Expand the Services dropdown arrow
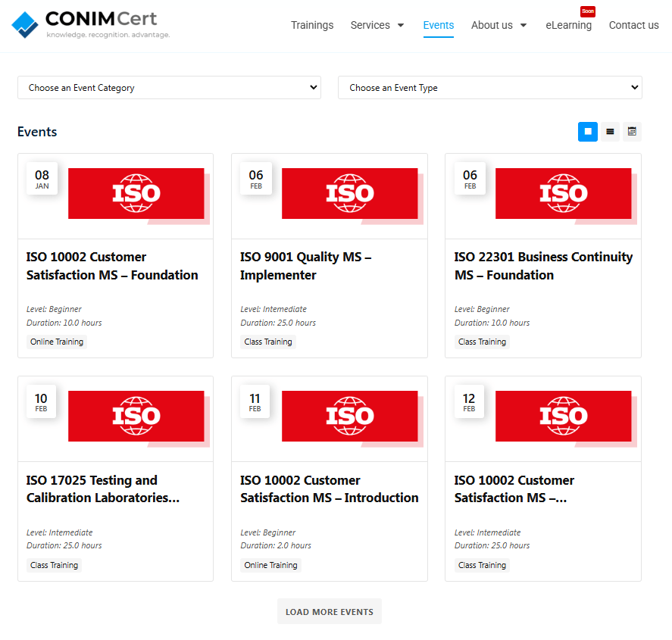 pyautogui.click(x=401, y=25)
